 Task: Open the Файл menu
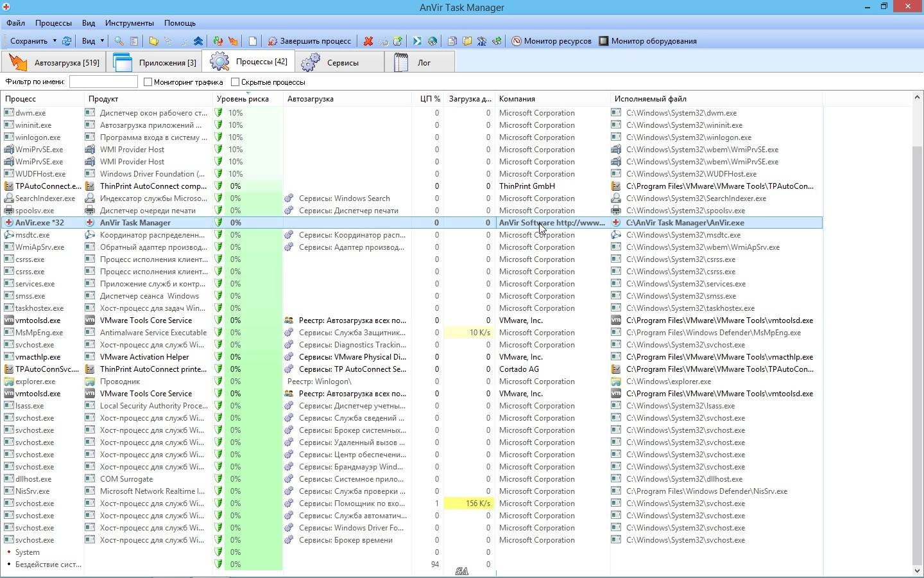click(15, 22)
